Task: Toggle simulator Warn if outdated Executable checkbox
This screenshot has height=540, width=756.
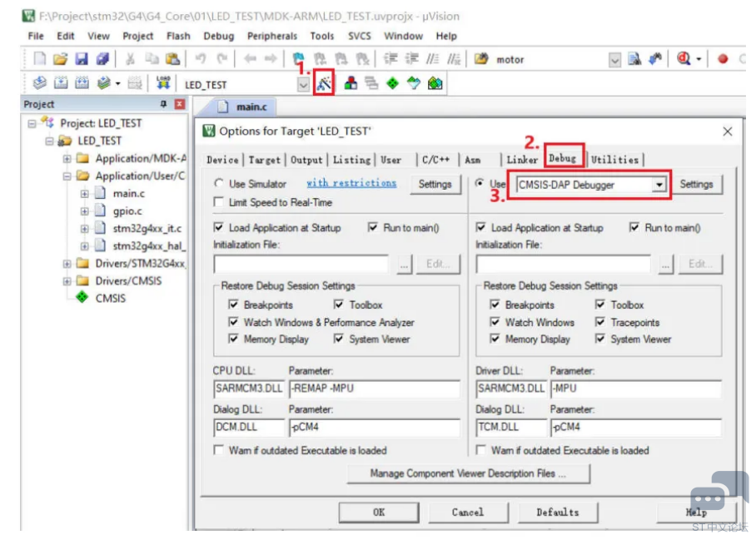Action: pyautogui.click(x=219, y=450)
